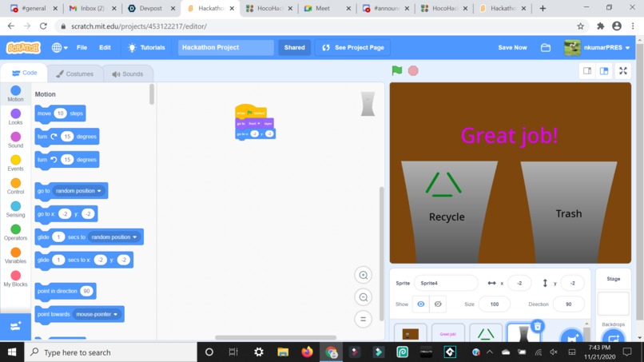Show the sprite with the eye icon

tap(420, 304)
